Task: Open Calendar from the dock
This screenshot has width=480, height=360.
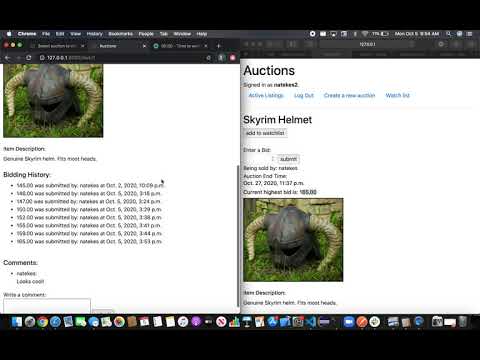Action: 144,322
